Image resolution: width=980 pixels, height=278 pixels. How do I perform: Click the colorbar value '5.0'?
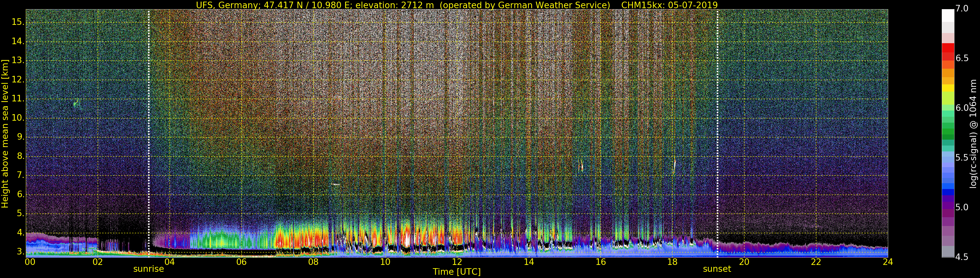point(962,207)
